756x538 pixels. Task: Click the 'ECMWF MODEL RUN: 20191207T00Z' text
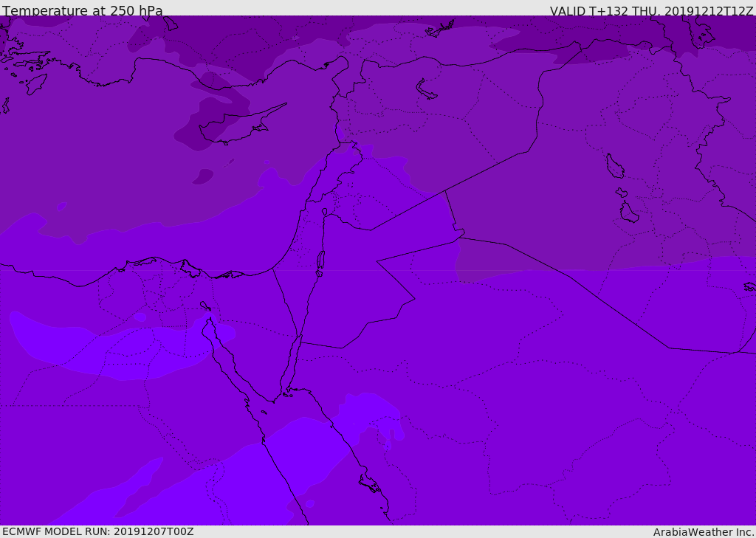coord(98,531)
